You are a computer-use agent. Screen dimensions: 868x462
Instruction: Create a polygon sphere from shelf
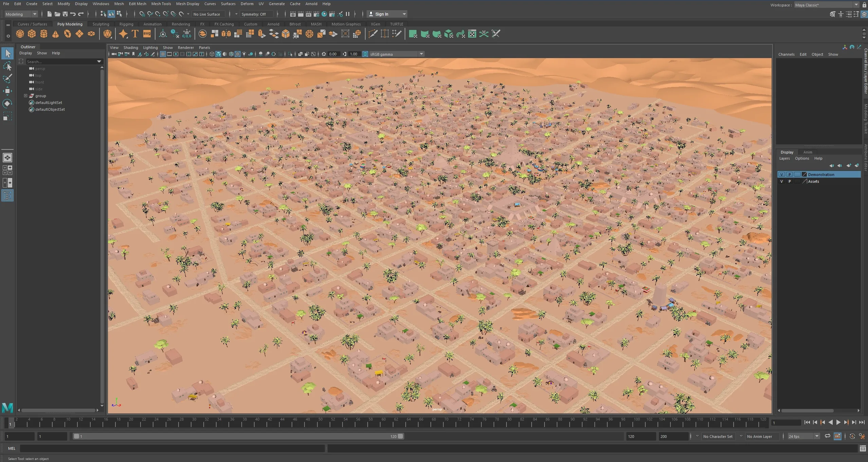[x=20, y=34]
